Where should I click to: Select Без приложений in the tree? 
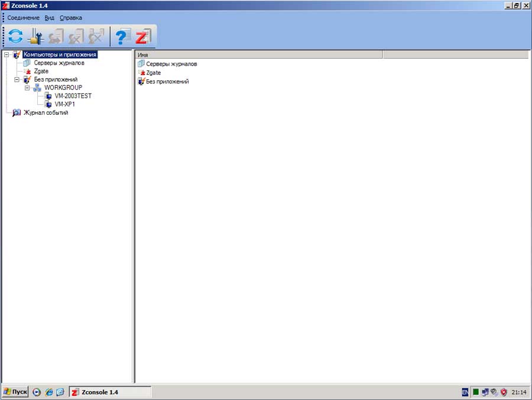coord(56,79)
